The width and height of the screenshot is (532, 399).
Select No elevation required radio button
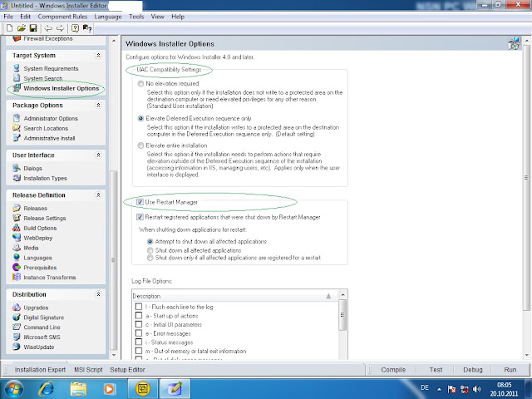pos(140,83)
